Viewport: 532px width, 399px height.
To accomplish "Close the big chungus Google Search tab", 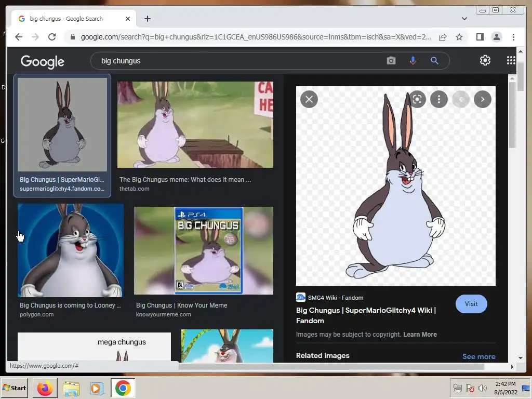I will coord(128,19).
